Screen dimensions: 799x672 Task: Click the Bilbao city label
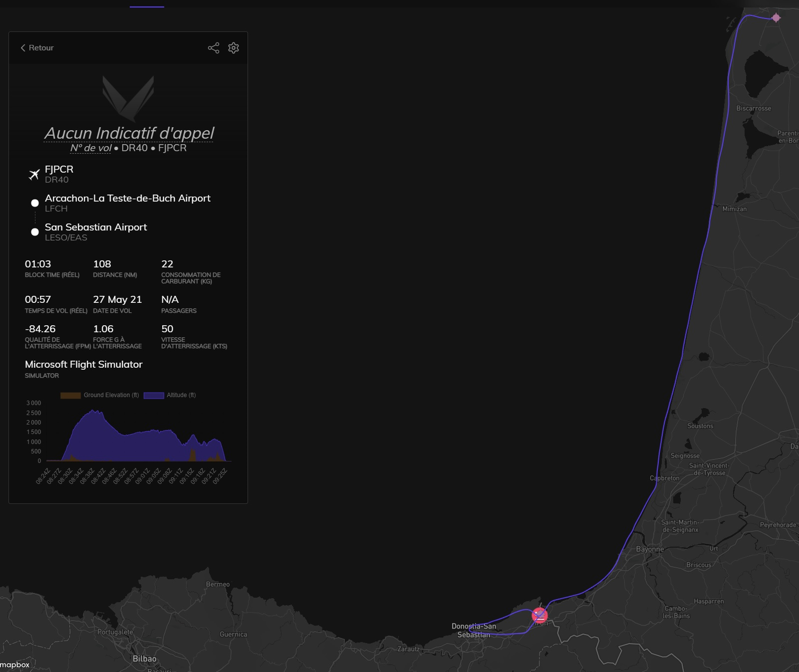pos(144,659)
